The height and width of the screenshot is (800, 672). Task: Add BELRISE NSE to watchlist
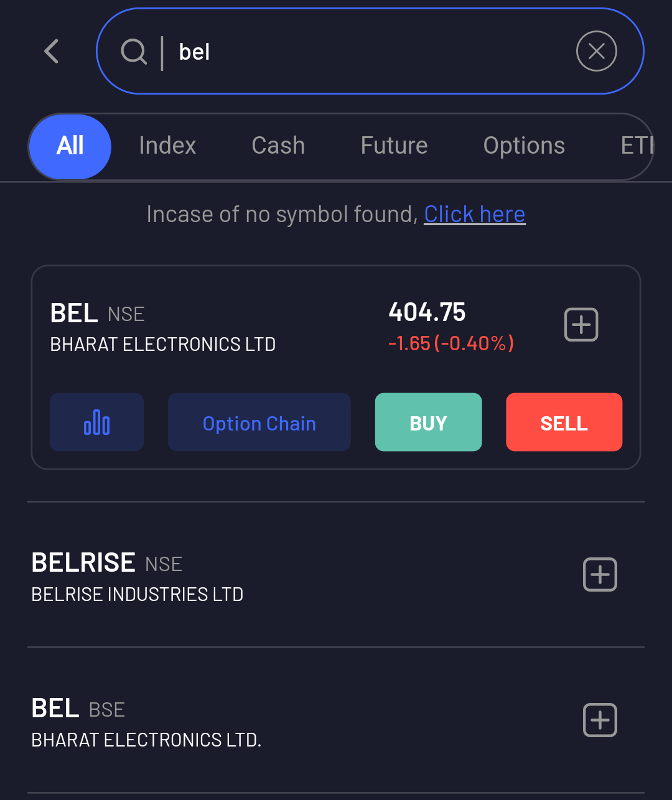[600, 574]
